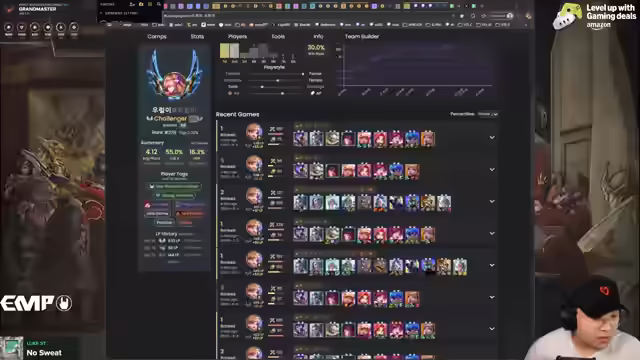640x360 pixels.
Task: Expand the fourth recent game row chevron
Action: [x=492, y=233]
